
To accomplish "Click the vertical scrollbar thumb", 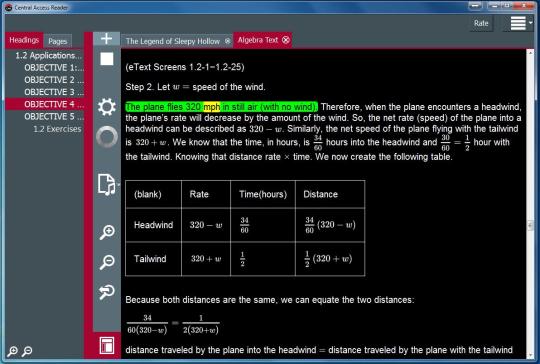I will pyautogui.click(x=530, y=225).
